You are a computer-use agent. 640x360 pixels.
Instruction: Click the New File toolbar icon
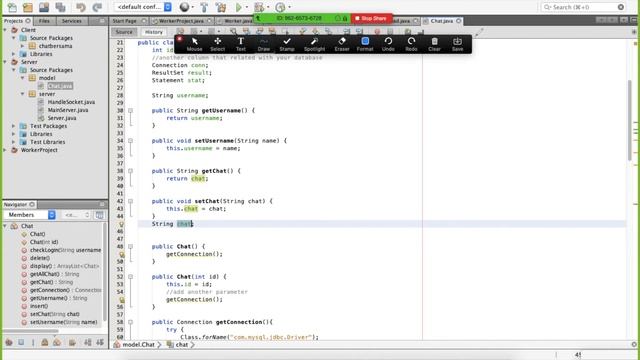point(12,7)
